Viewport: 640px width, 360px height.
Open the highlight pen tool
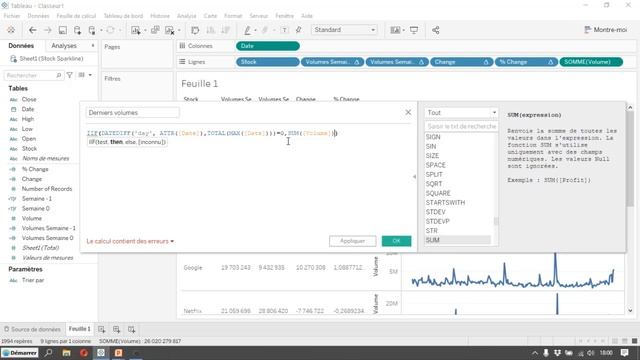point(247,30)
